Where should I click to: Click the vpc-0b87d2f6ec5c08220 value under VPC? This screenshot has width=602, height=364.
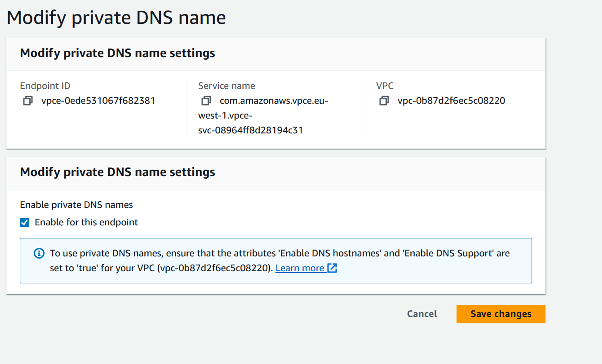(x=451, y=101)
